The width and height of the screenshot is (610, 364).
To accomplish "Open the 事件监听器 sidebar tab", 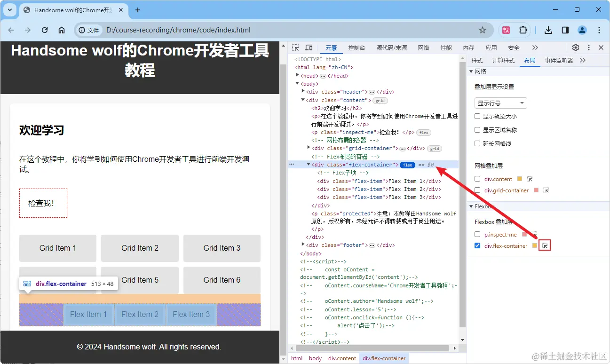I will coord(559,60).
